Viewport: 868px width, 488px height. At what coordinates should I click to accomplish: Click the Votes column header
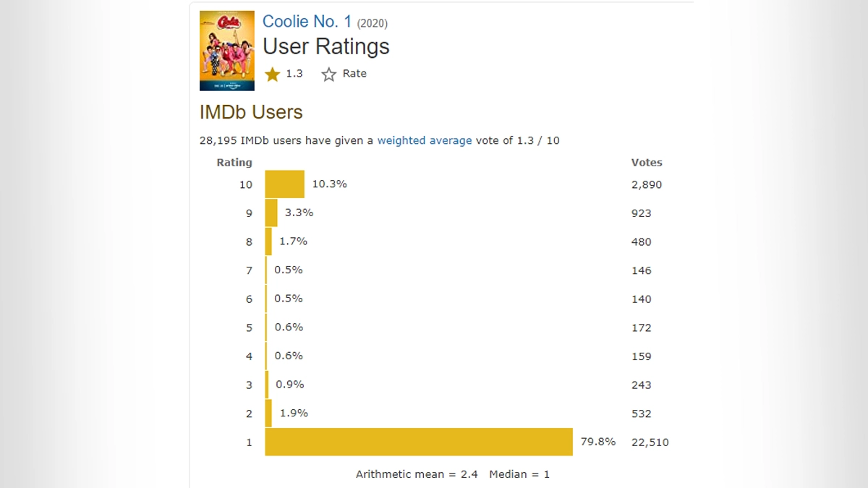pos(647,163)
